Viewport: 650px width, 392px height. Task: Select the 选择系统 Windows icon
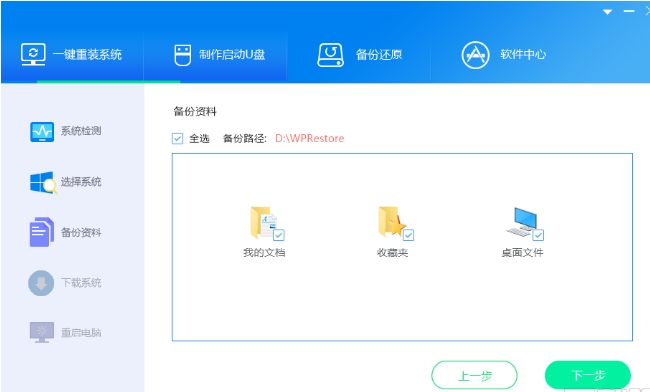pos(43,182)
